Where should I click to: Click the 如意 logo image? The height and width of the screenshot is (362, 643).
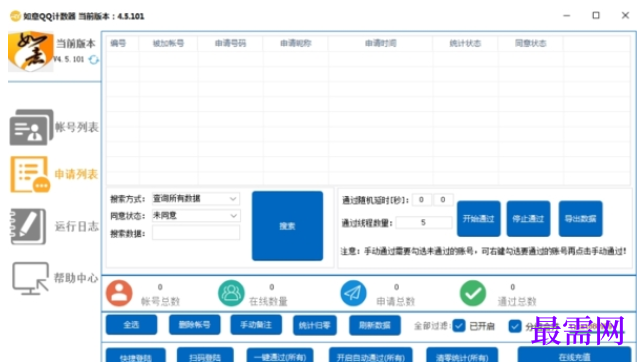tap(31, 52)
